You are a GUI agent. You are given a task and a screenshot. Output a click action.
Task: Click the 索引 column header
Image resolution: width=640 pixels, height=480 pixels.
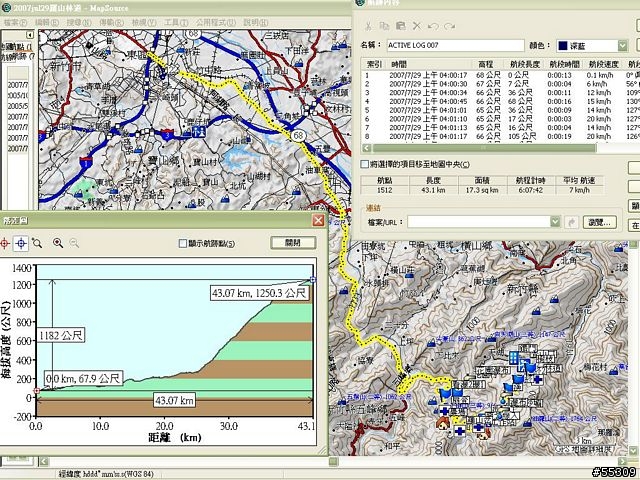(373, 64)
